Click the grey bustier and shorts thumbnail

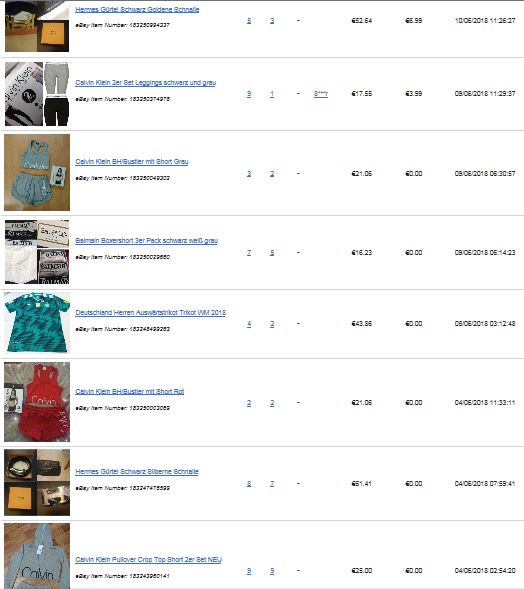point(37,172)
